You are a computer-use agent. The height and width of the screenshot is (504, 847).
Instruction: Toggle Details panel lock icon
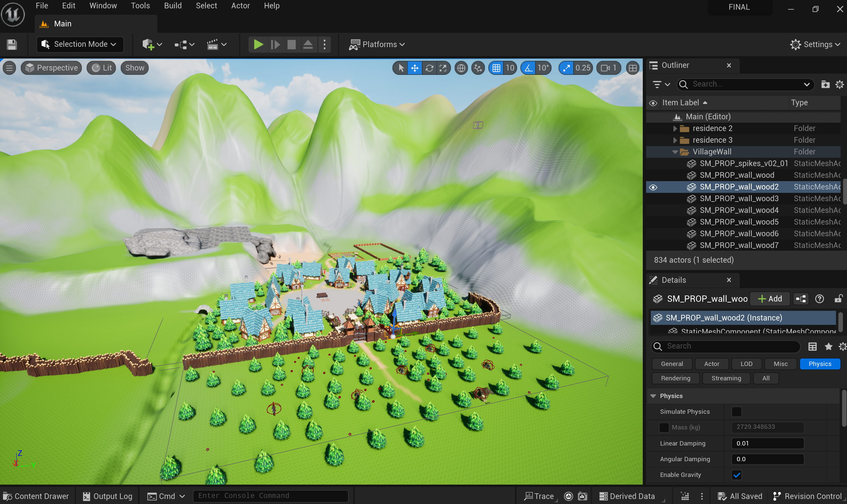(x=838, y=299)
